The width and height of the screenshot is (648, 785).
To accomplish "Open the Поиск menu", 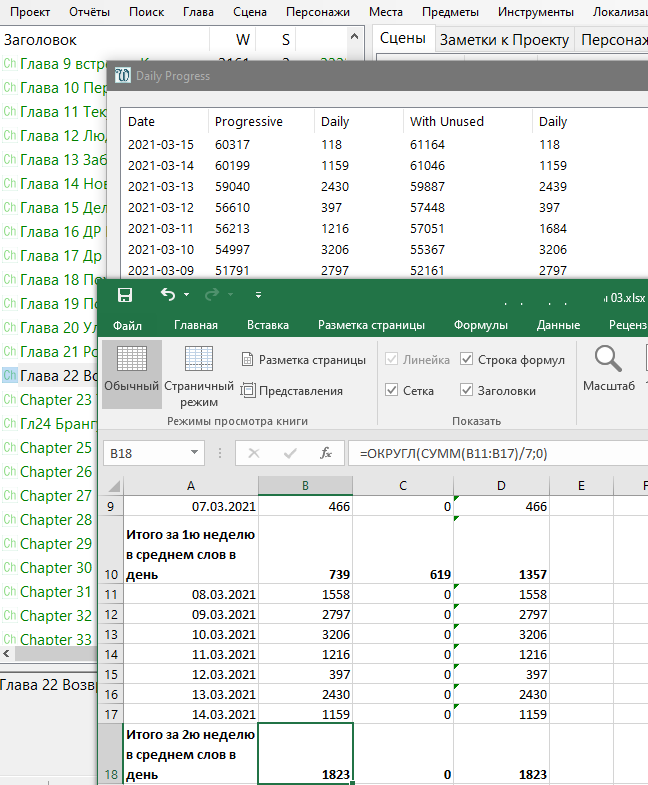I will click(x=146, y=12).
